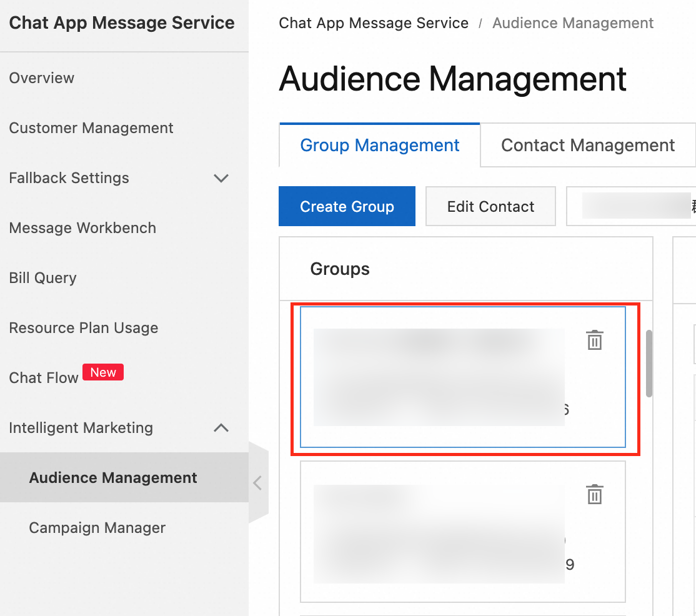Switch to the Contact Management tab

tap(587, 146)
